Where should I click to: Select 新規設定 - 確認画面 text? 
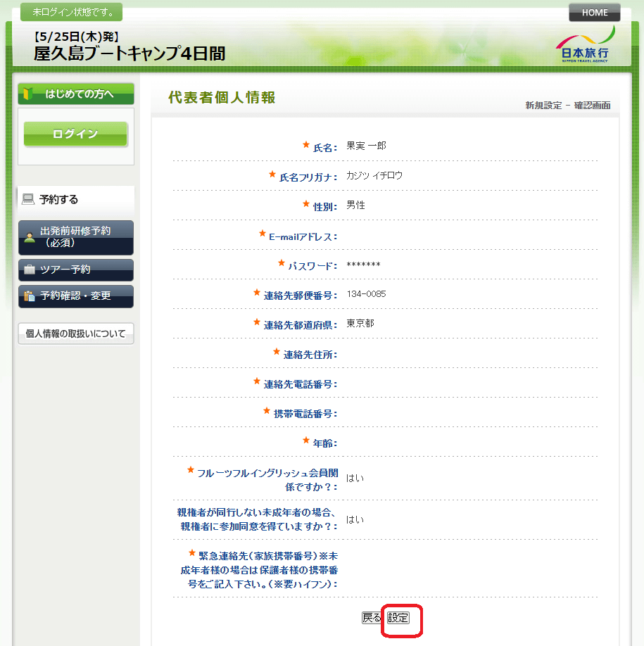(x=568, y=105)
